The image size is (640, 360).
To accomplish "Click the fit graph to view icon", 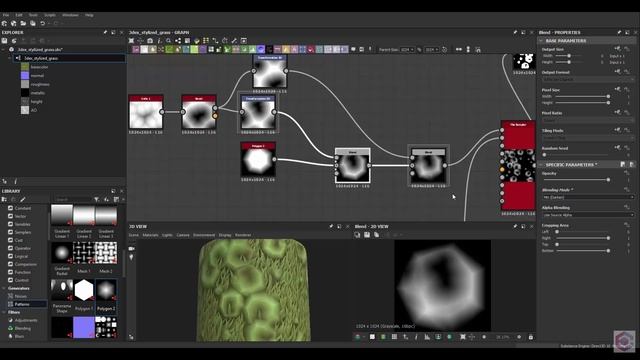I will tap(131, 41).
